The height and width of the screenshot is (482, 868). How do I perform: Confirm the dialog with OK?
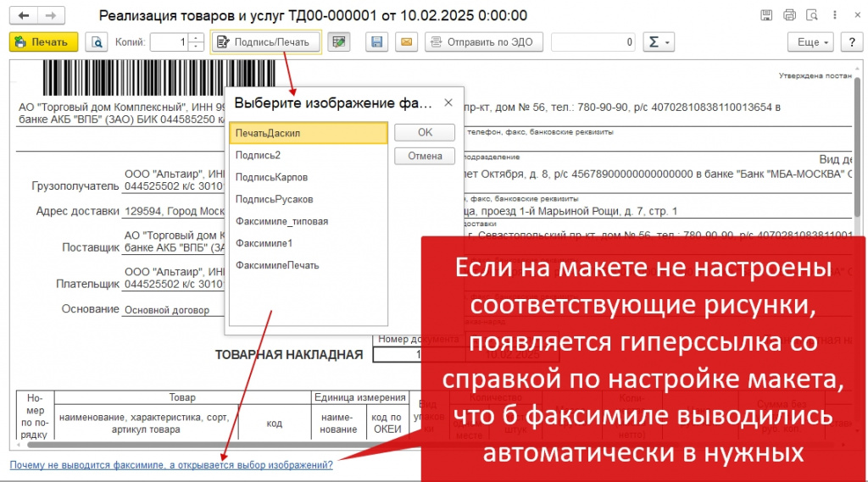coord(425,132)
